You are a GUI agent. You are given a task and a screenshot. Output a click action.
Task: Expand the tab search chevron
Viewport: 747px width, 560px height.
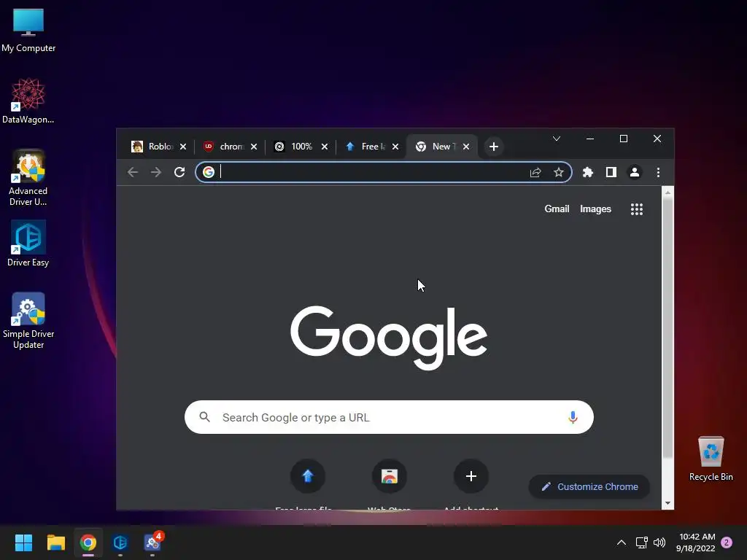pos(557,139)
